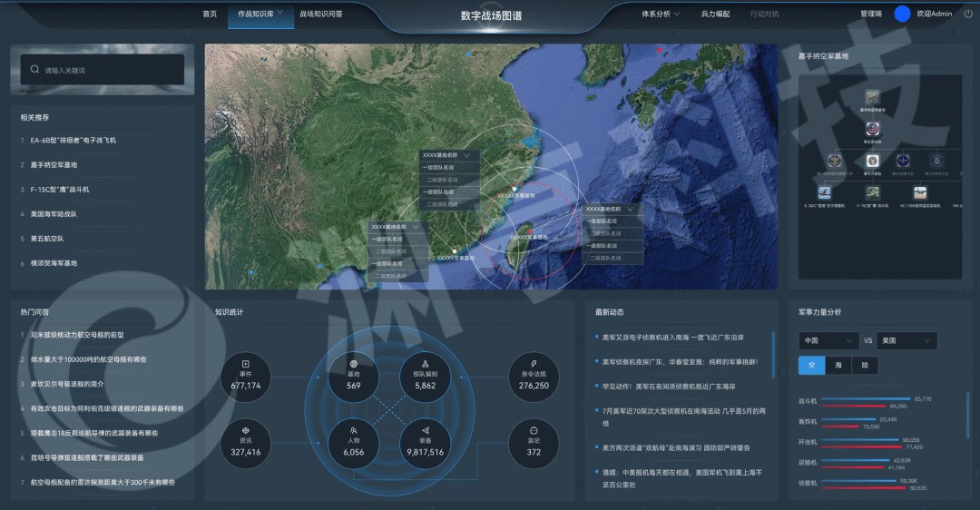Select the 空 air force toggle

[811, 365]
